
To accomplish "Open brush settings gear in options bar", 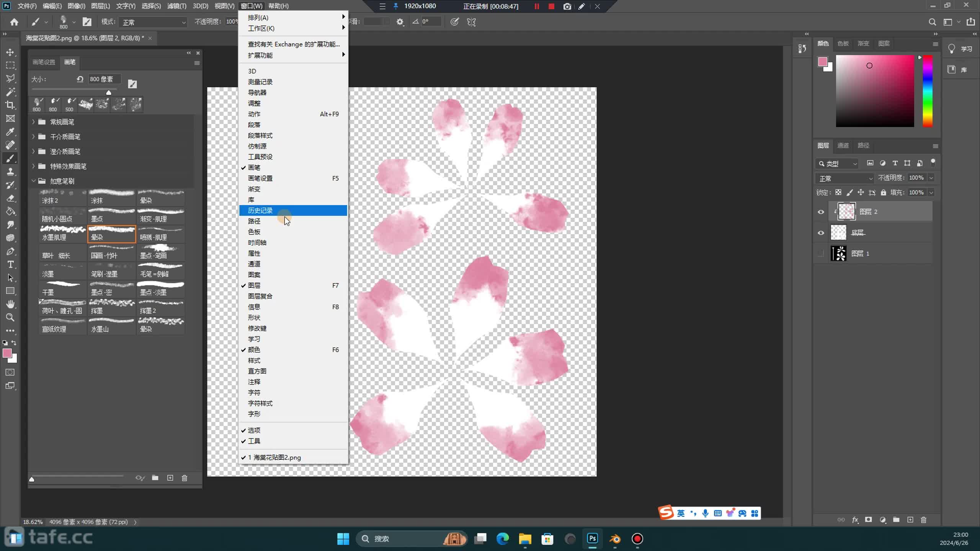I will [400, 22].
